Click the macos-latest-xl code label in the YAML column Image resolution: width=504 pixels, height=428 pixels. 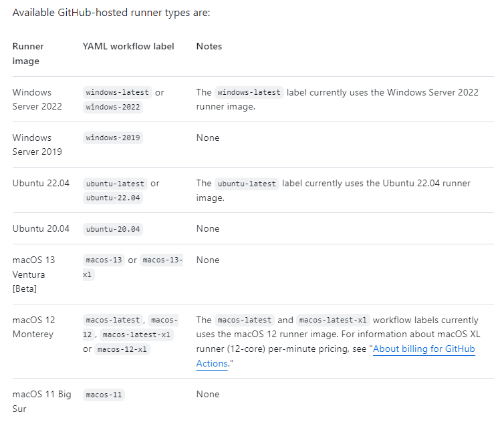tap(136, 335)
